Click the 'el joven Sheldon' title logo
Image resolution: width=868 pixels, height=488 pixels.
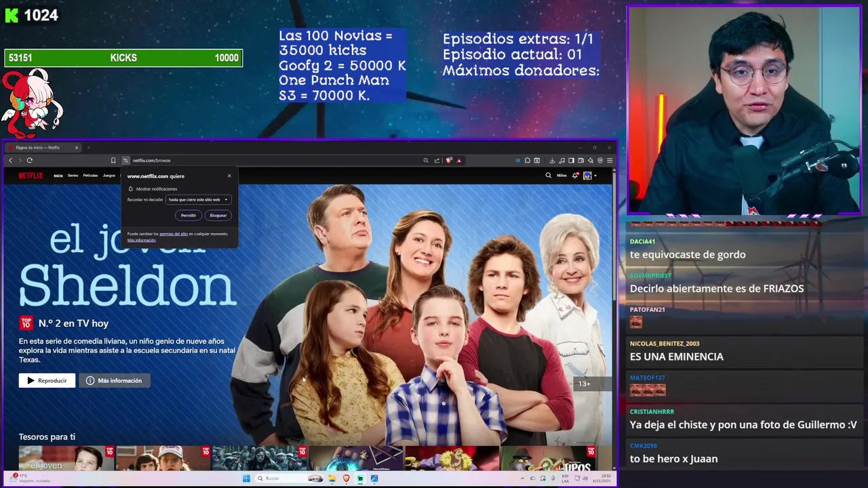click(127, 264)
